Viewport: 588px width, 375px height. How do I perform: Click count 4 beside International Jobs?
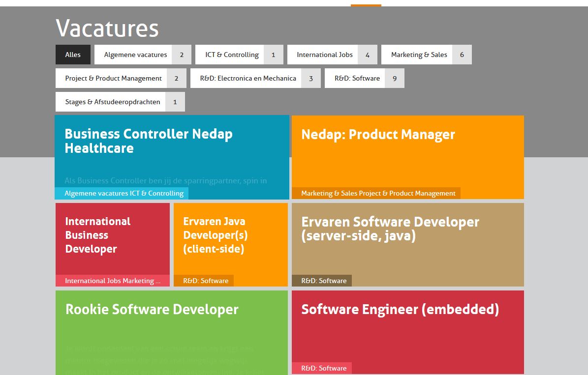[x=368, y=55]
